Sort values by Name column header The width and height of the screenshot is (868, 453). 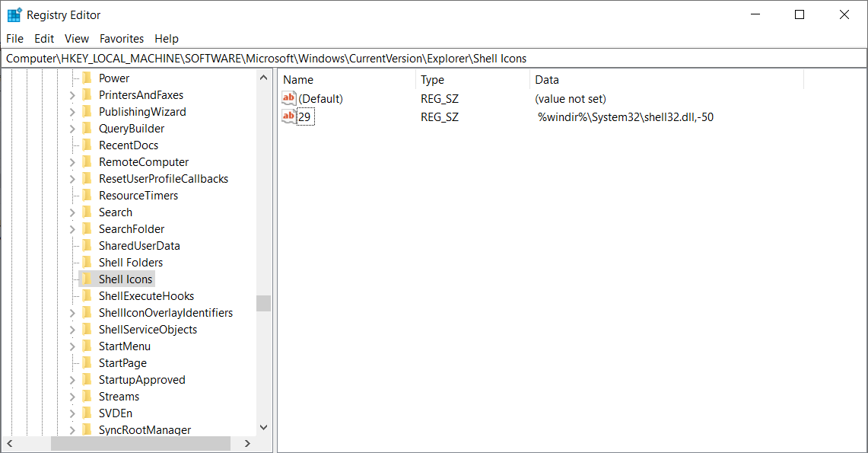(346, 80)
